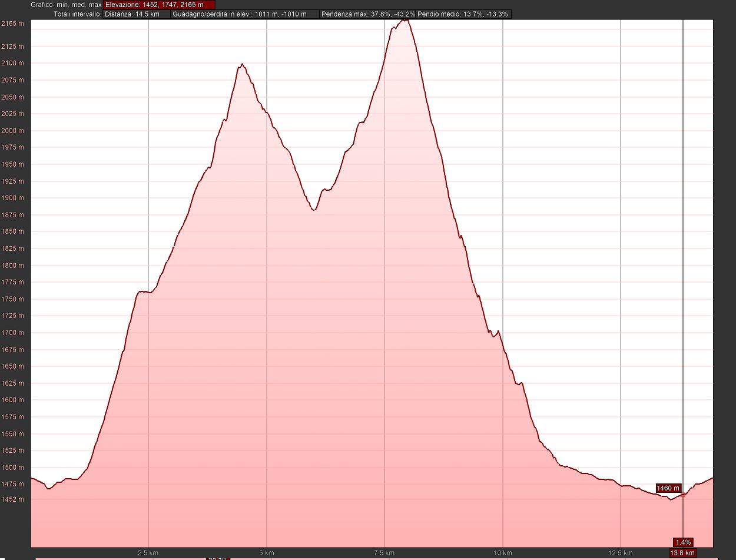Click the Elevazione statistics box
Viewport: 736px width, 560px height.
[159, 5]
